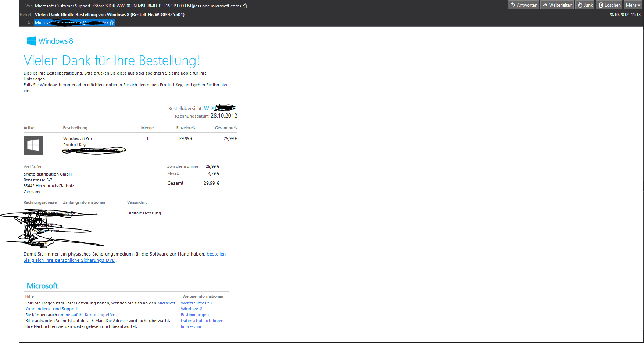
Task: Open the Mehr dropdown menu
Action: pos(633,5)
